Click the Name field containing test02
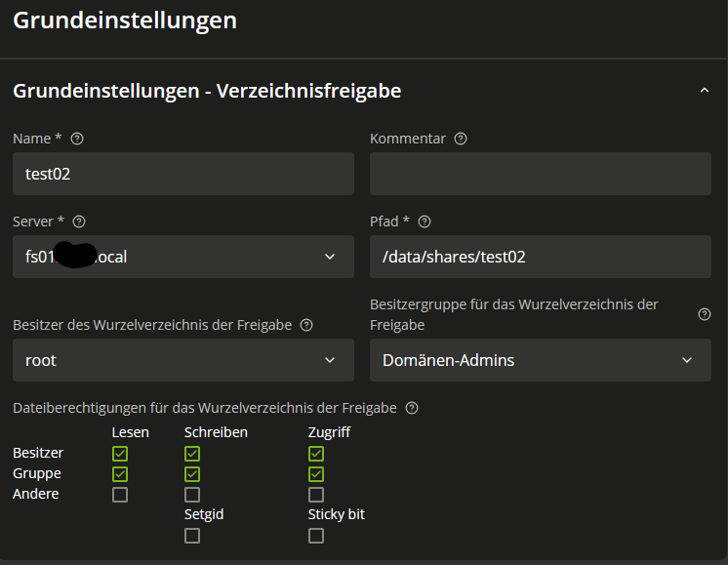The width and height of the screenshot is (728, 565). 183,174
